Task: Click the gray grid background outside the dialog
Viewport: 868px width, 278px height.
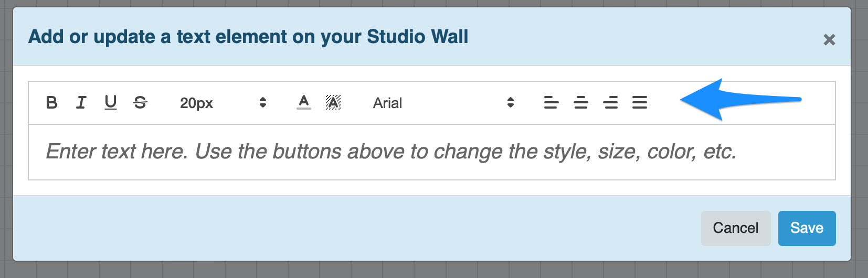Action: point(420,270)
